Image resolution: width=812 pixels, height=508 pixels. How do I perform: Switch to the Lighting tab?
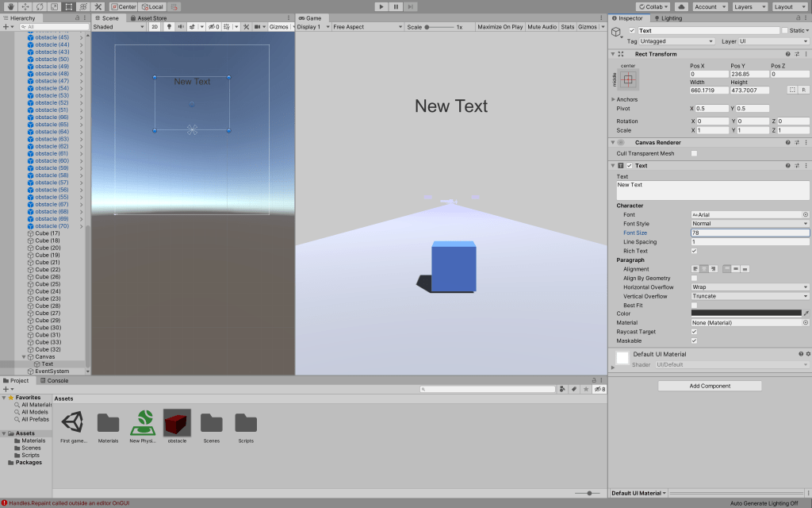668,17
